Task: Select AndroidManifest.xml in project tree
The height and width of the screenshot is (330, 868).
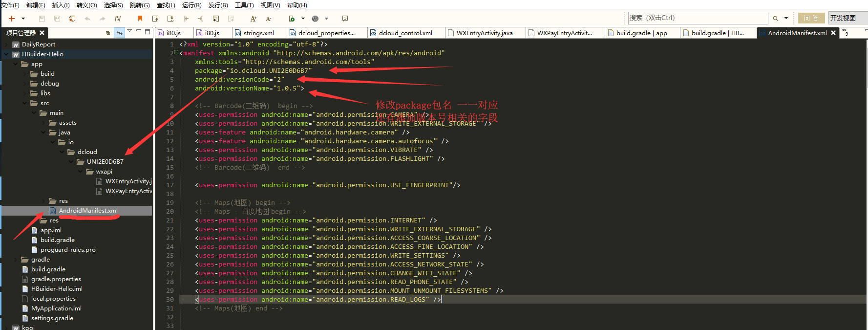Action: [88, 211]
